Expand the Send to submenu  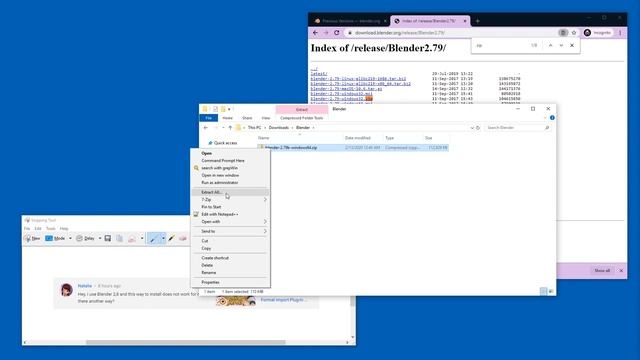click(x=230, y=231)
